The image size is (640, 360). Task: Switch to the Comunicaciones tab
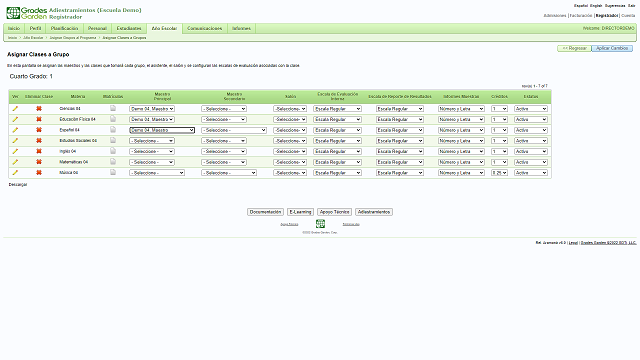point(204,29)
